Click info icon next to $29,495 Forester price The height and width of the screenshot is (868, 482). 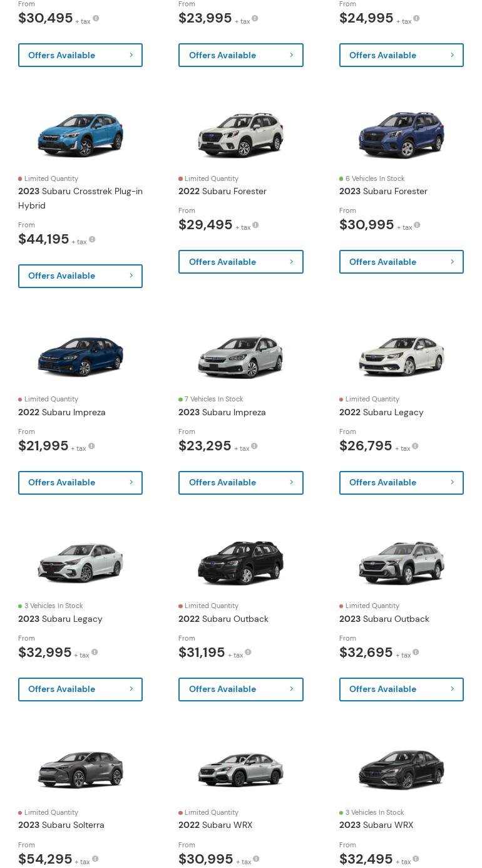pyautogui.click(x=255, y=225)
